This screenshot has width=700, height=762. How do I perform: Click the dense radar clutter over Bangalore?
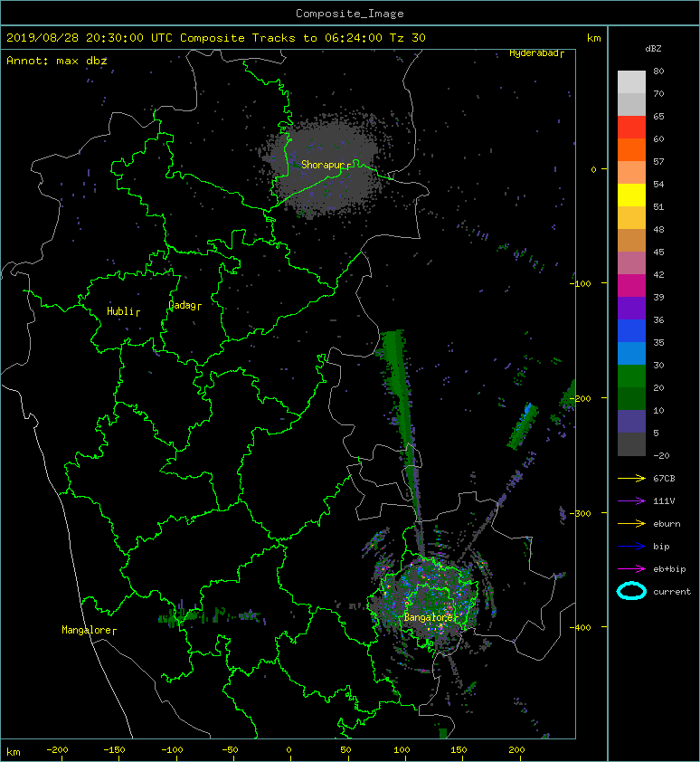point(430,599)
